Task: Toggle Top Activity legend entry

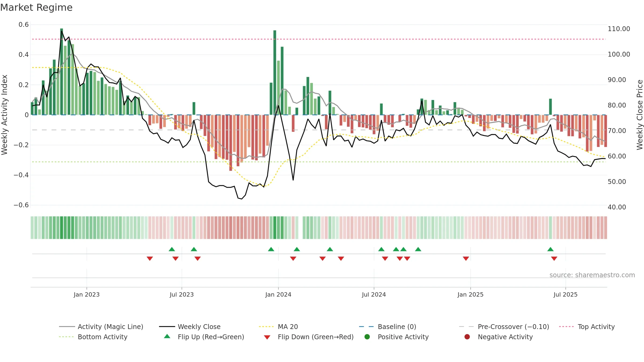Action: 587,327
